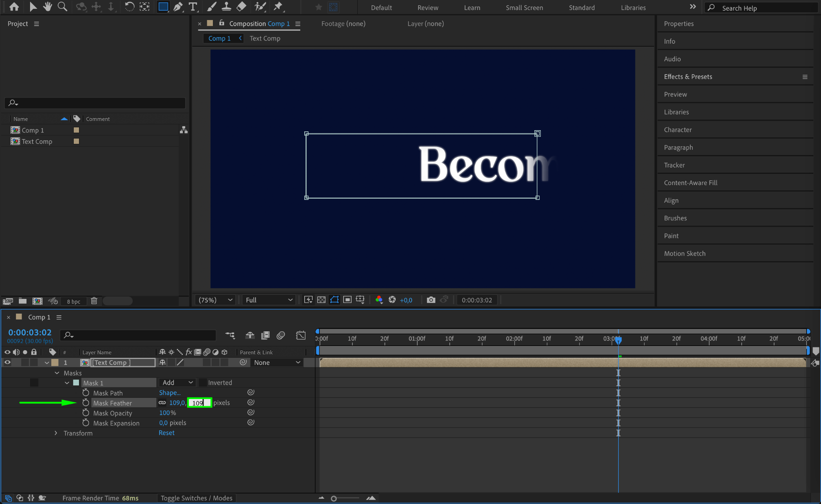The image size is (821, 504).
Task: Toggle transparency grid in viewer
Action: pyautogui.click(x=321, y=300)
